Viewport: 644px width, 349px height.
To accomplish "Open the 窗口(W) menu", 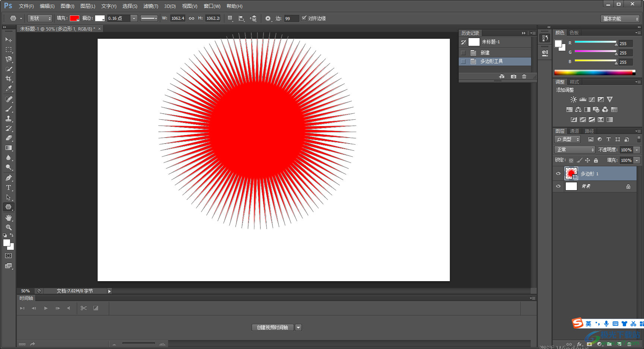I will pyautogui.click(x=212, y=6).
